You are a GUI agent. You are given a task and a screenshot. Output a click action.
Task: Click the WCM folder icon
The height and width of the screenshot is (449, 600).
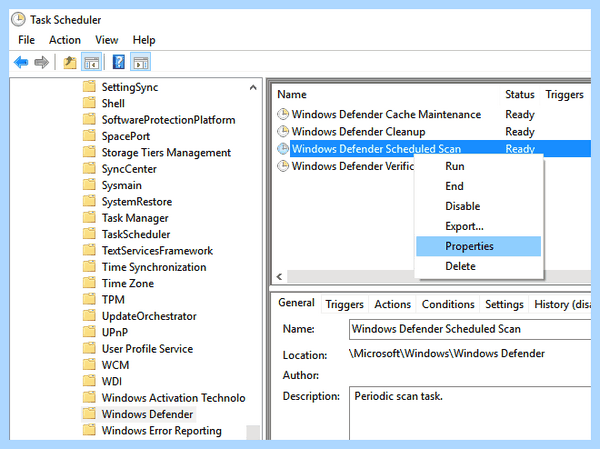(89, 364)
